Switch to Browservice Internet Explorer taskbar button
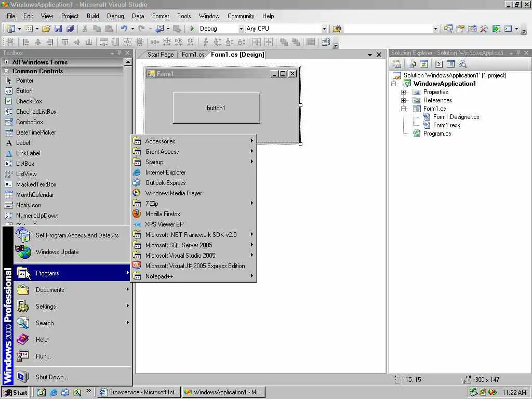Viewport: 532px width, 399px height. pyautogui.click(x=139, y=393)
